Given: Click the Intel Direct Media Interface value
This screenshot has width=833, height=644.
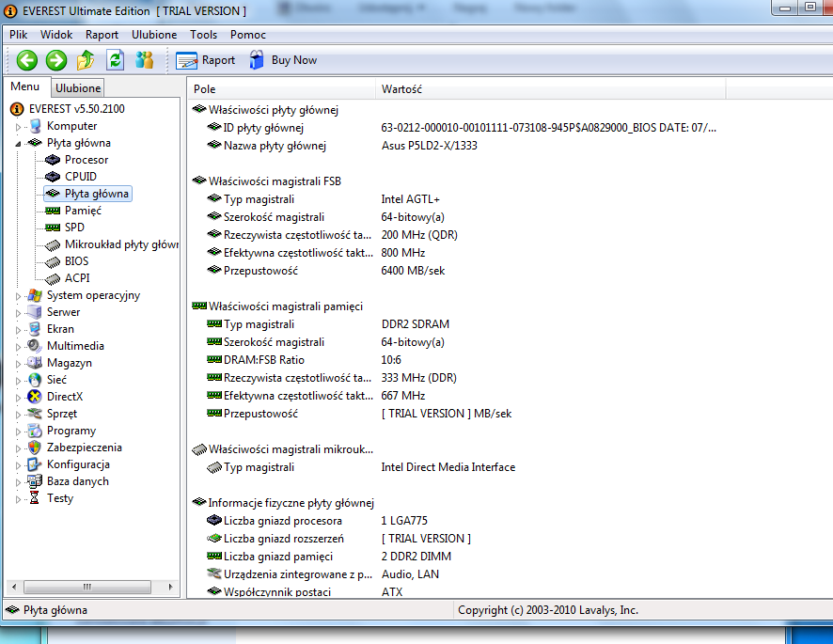Looking at the screenshot, I should pyautogui.click(x=448, y=467).
